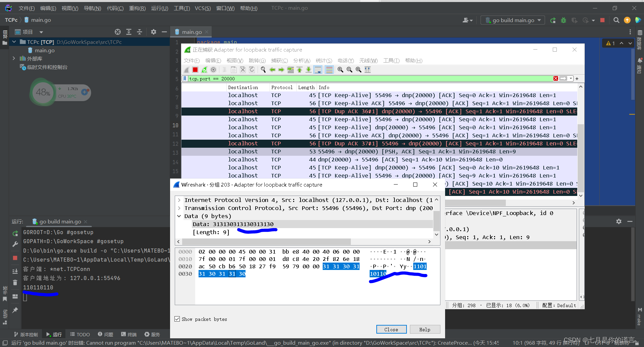Open 问题 tool window
Screen dimensions: 644x347
[105, 334]
